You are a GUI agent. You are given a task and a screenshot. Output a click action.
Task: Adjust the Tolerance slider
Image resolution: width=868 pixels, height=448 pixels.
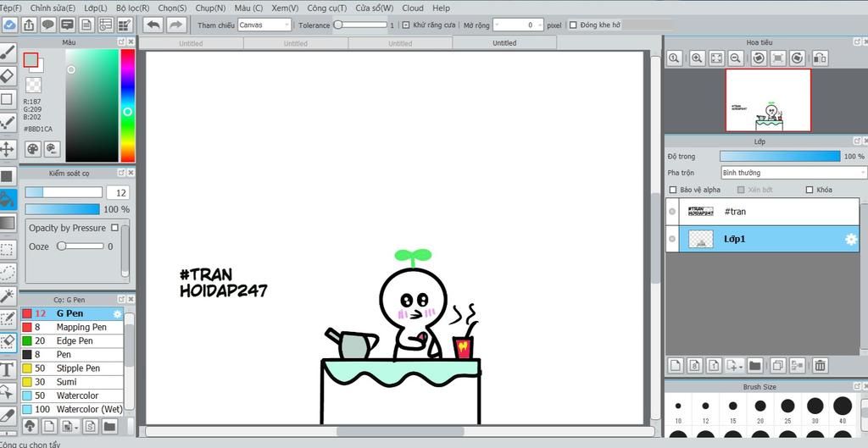point(361,25)
